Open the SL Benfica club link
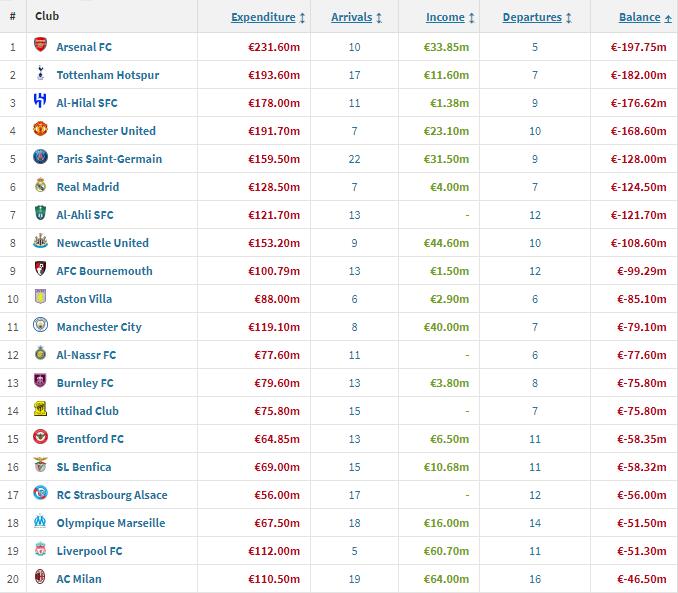The width and height of the screenshot is (678, 593). pyautogui.click(x=84, y=467)
